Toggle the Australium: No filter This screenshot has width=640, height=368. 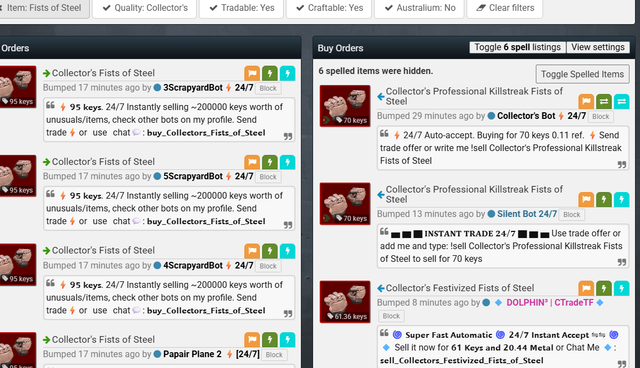tap(419, 8)
